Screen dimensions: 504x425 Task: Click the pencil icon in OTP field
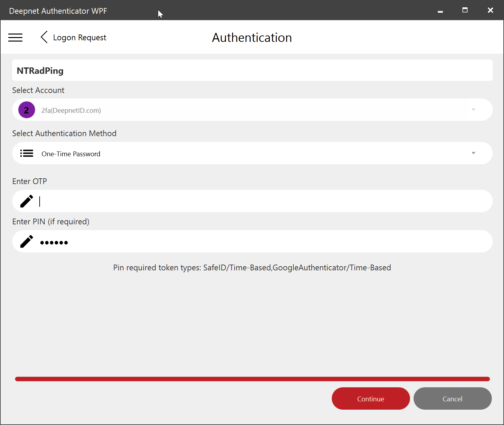click(x=27, y=201)
